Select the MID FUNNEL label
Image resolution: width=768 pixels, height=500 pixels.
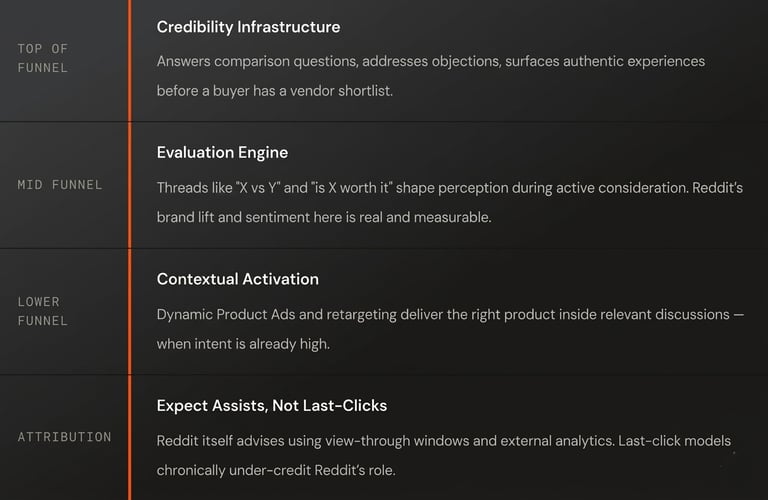click(60, 185)
